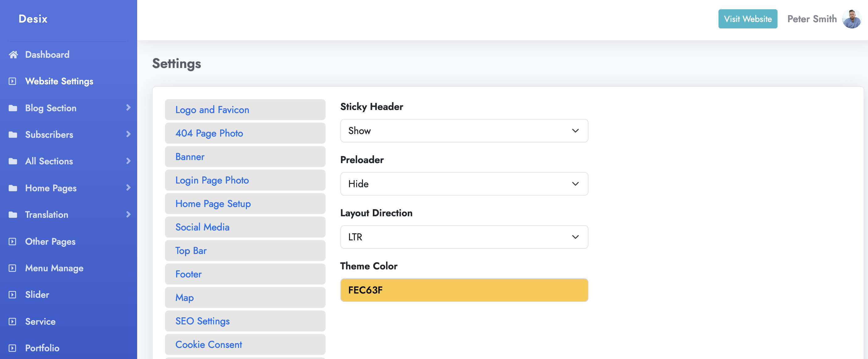
Task: Expand the Translation submenu chevron
Action: 128,214
